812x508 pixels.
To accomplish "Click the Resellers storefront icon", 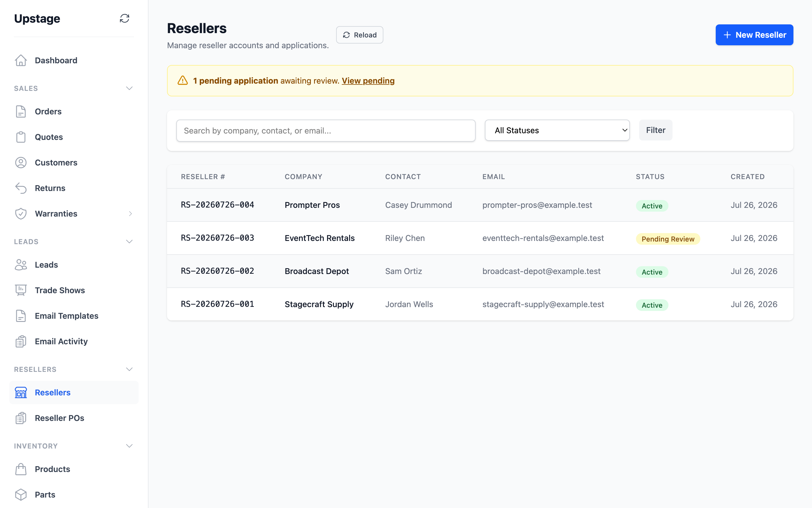I will 21,392.
